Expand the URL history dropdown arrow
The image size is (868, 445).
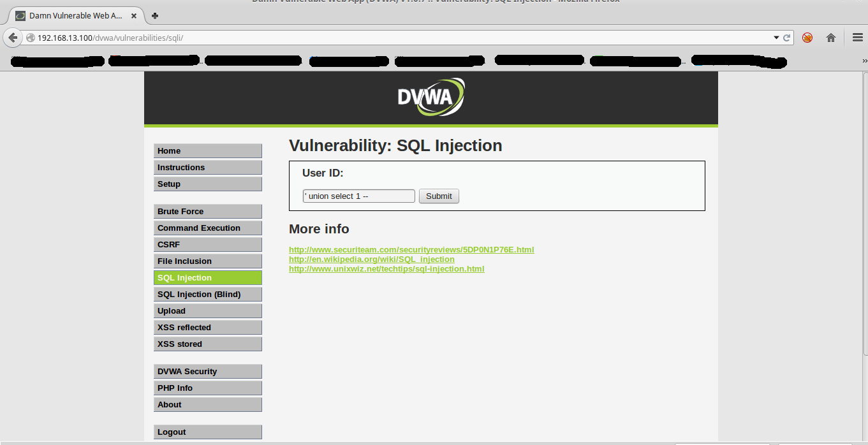click(776, 38)
